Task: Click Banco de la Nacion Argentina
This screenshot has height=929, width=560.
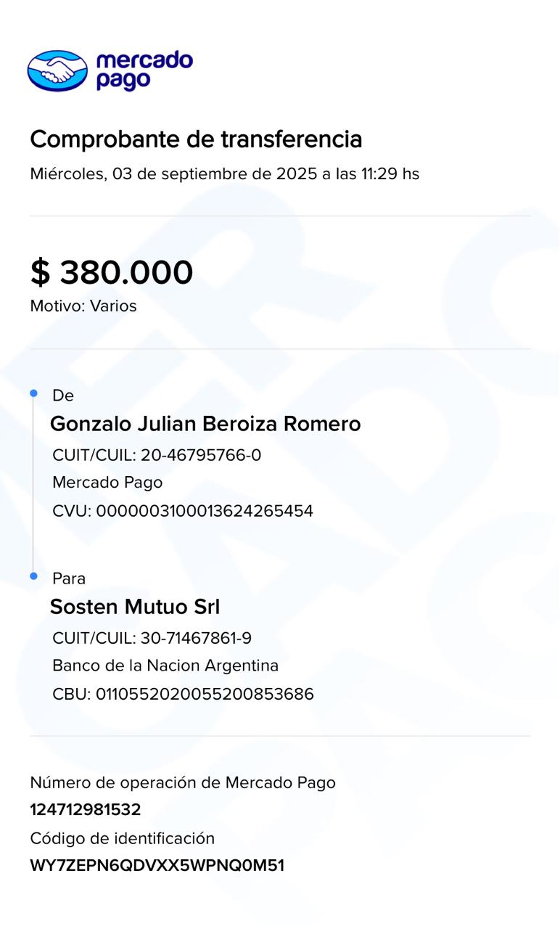Action: coord(165,666)
